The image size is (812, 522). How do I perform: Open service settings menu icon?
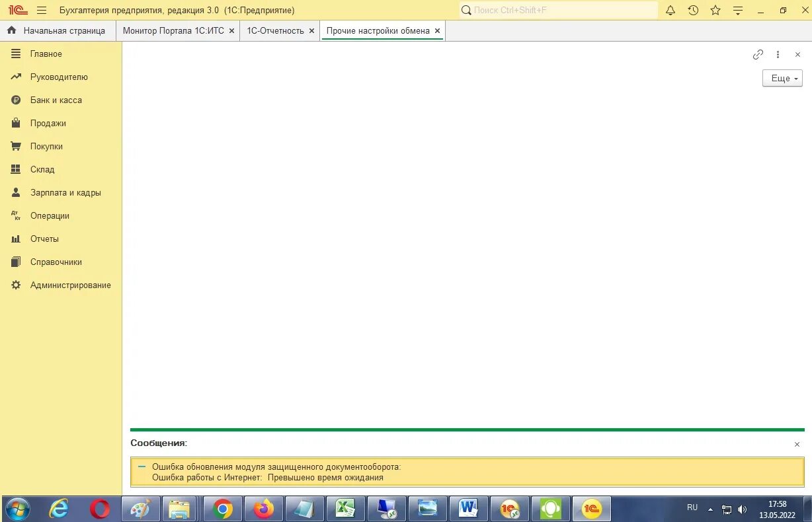pos(739,10)
